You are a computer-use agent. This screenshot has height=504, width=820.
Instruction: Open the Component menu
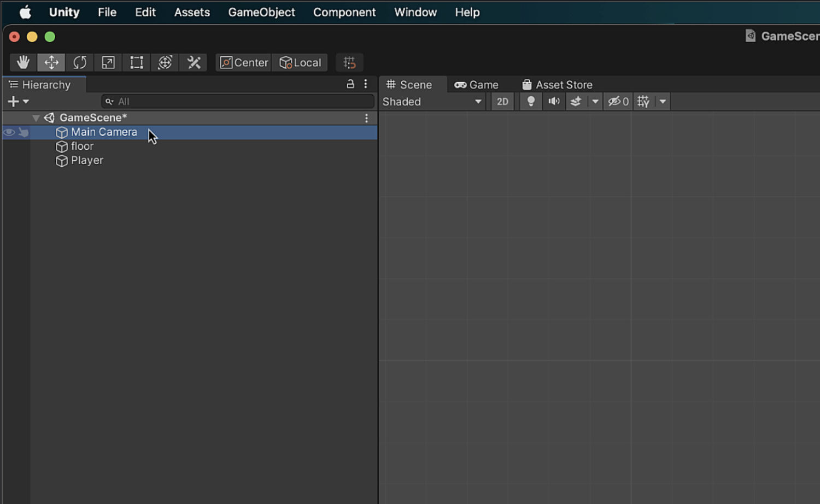click(344, 12)
